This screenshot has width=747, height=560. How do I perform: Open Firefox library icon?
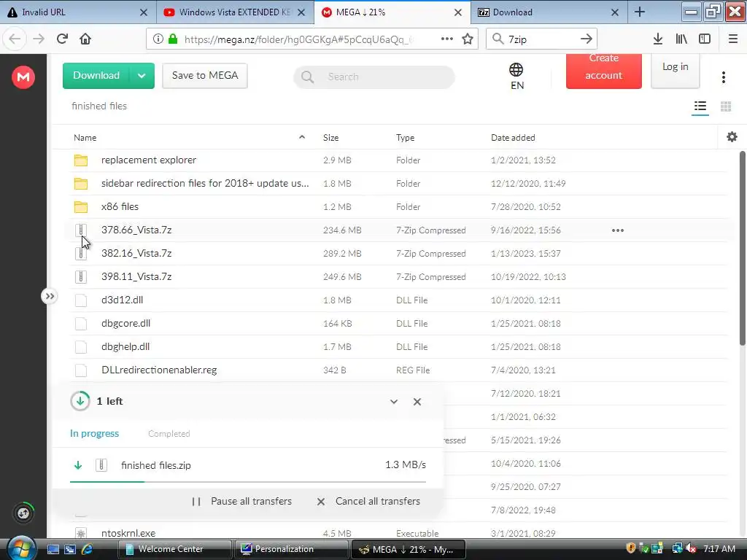coord(681,39)
